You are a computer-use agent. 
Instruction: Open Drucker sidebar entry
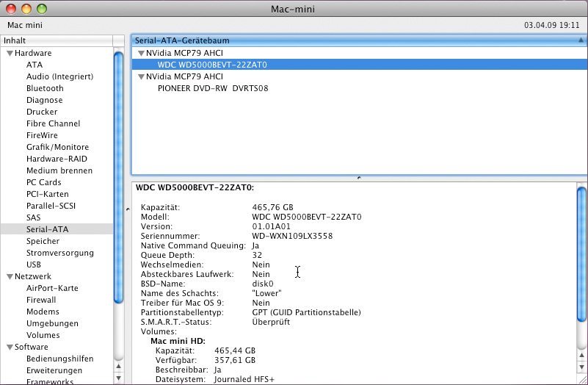coord(42,112)
